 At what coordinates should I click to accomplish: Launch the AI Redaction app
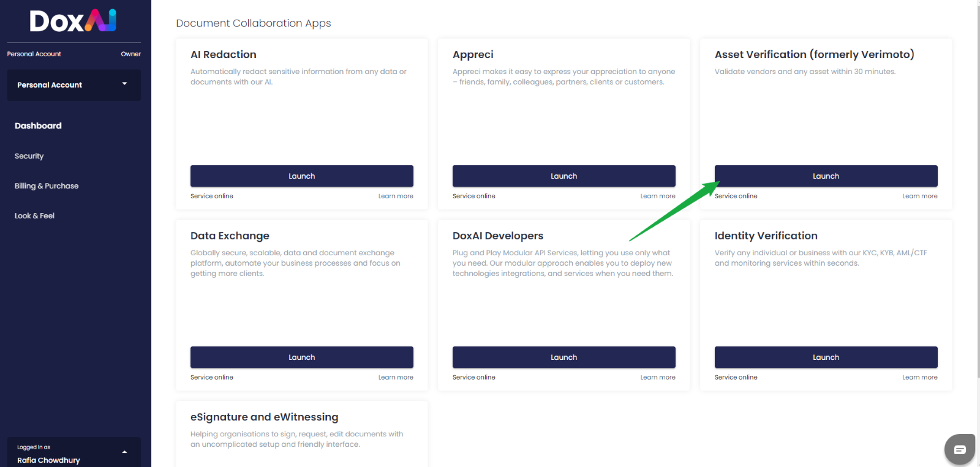pyautogui.click(x=301, y=176)
